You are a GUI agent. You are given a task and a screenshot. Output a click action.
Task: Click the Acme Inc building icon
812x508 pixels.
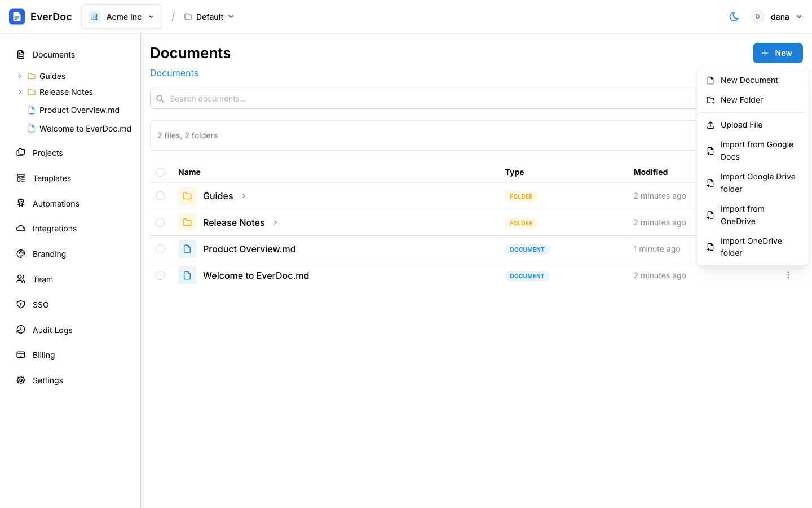pos(94,17)
